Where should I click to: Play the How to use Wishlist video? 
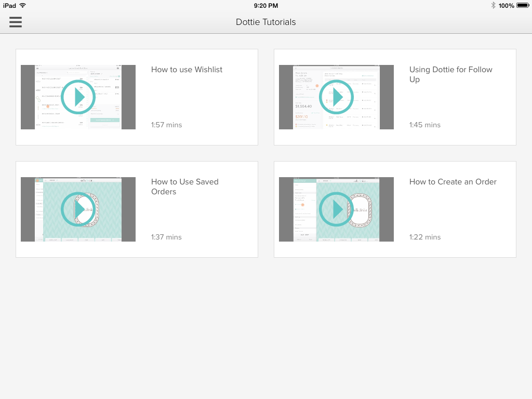tap(78, 97)
